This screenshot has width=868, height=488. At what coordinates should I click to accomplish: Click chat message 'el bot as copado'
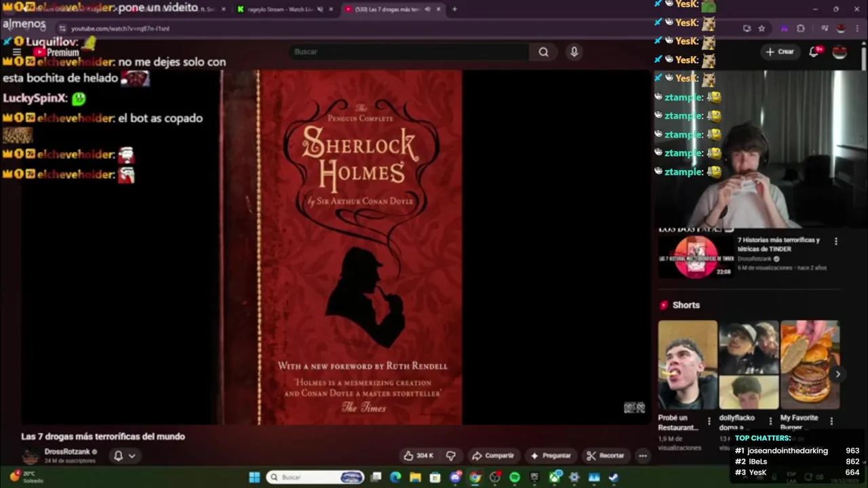[x=160, y=118]
